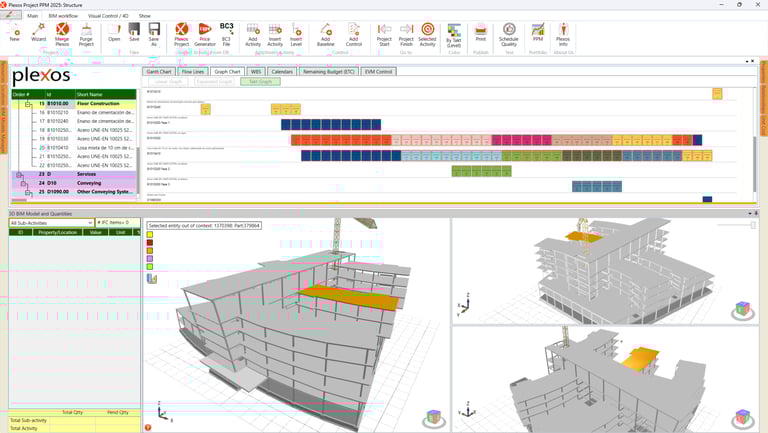Switch to the Main ribbon tab
Image resolution: width=768 pixels, height=433 pixels.
click(32, 16)
